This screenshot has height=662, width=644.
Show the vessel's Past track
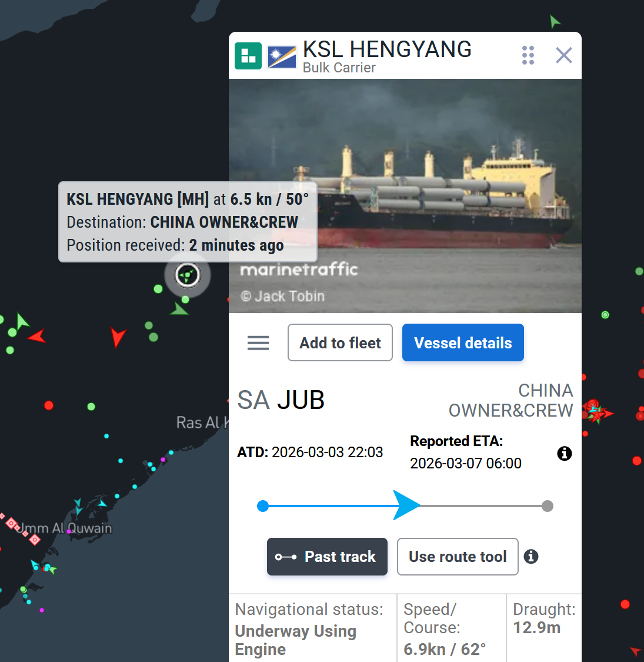(327, 557)
